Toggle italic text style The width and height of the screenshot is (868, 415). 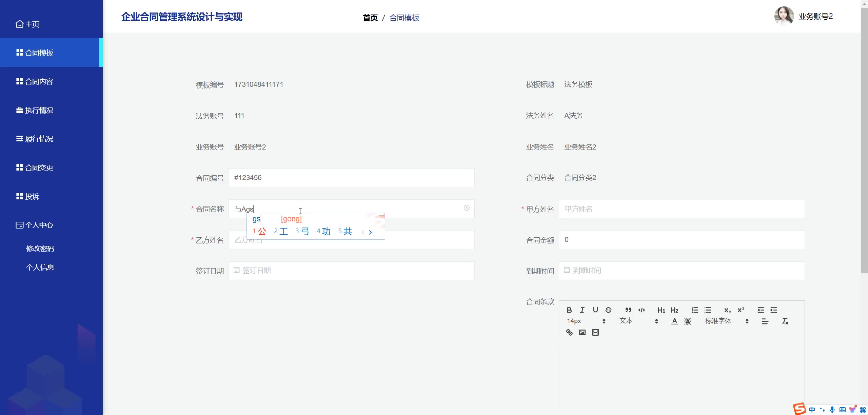582,310
